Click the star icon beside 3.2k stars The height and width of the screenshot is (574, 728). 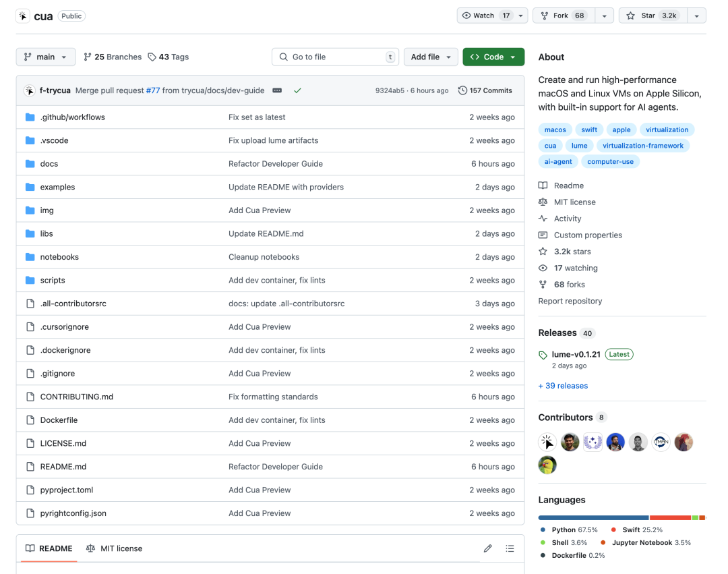coord(543,251)
